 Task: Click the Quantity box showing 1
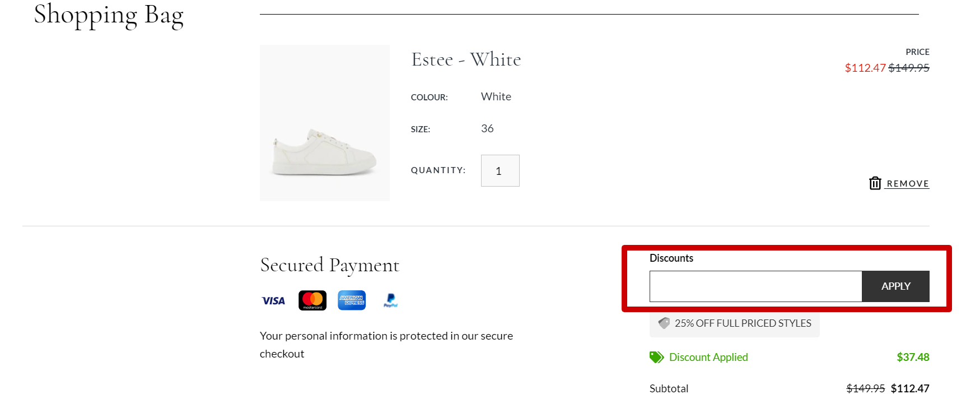500,171
